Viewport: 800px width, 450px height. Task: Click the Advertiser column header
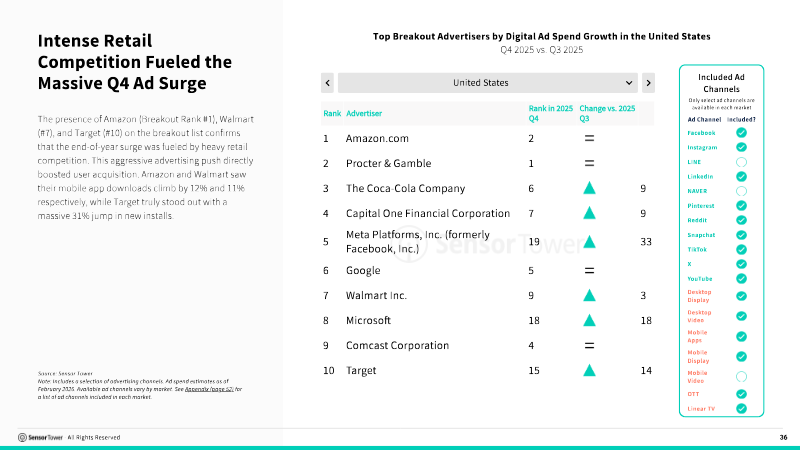click(x=364, y=113)
